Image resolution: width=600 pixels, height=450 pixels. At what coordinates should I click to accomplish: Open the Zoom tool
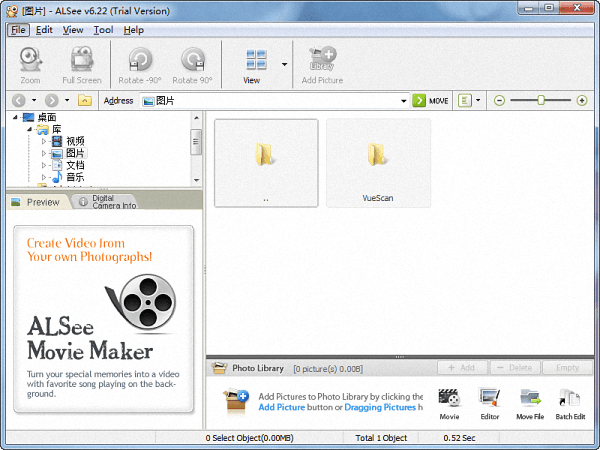click(x=30, y=64)
